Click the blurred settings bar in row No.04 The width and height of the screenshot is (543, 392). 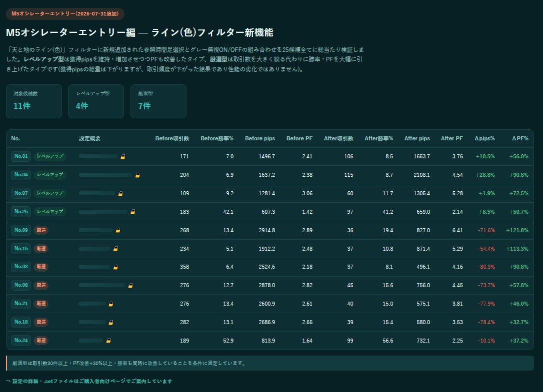point(105,175)
